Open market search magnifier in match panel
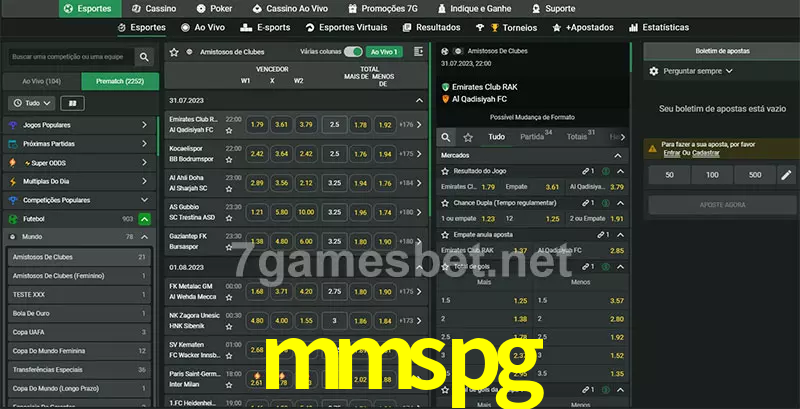The height and width of the screenshot is (409, 800). tap(446, 137)
